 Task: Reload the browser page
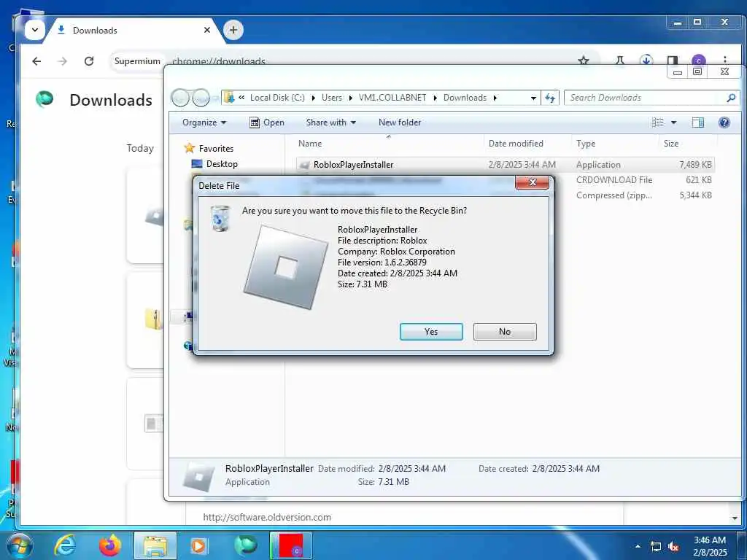coord(89,61)
